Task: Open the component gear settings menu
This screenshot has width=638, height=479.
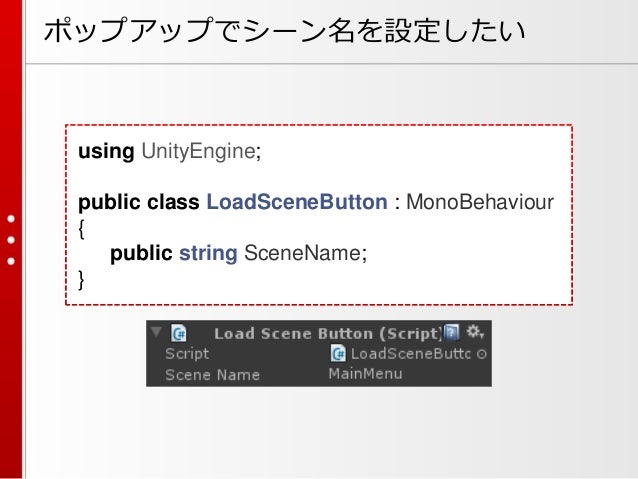Action: (474, 332)
